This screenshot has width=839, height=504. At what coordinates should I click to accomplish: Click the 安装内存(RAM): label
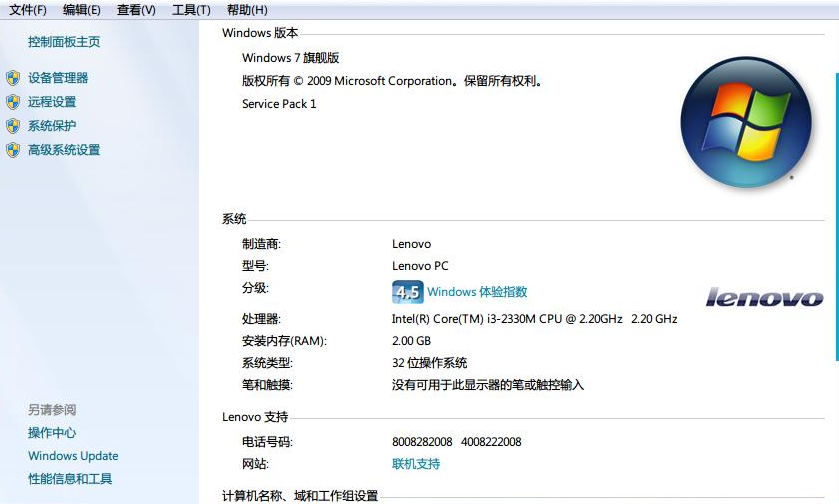click(x=284, y=341)
